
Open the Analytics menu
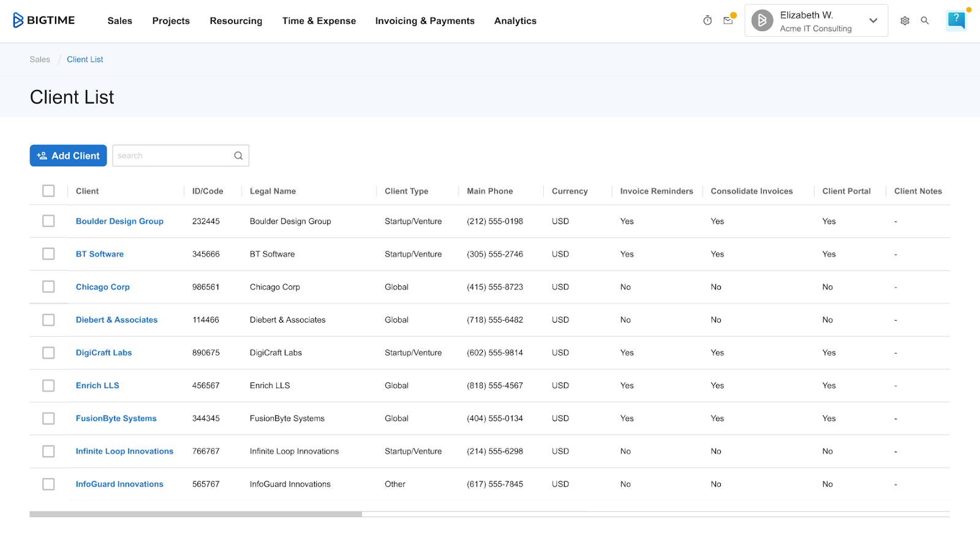(x=515, y=21)
